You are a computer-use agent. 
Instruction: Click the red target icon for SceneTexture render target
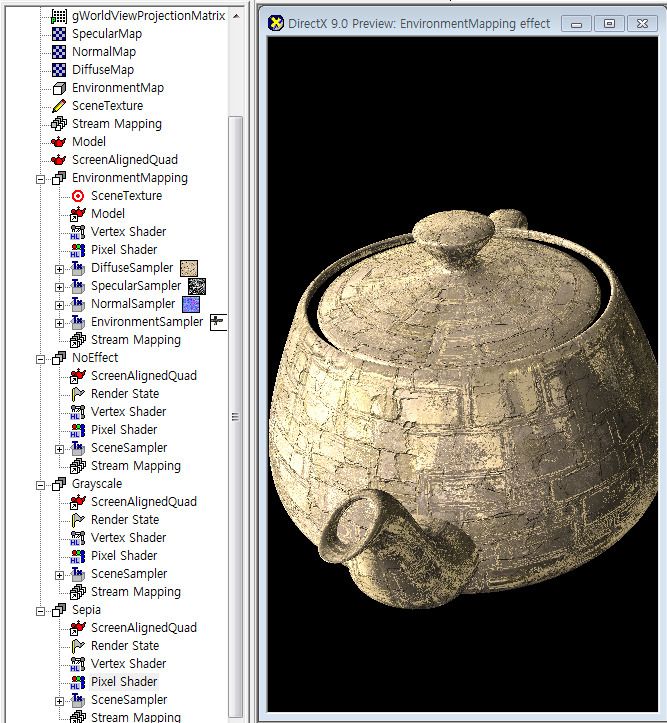(78, 196)
